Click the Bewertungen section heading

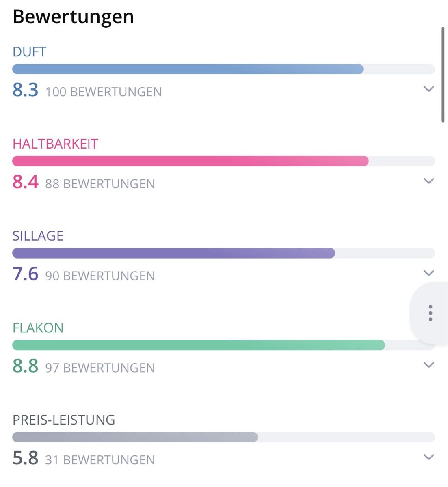pos(74,17)
